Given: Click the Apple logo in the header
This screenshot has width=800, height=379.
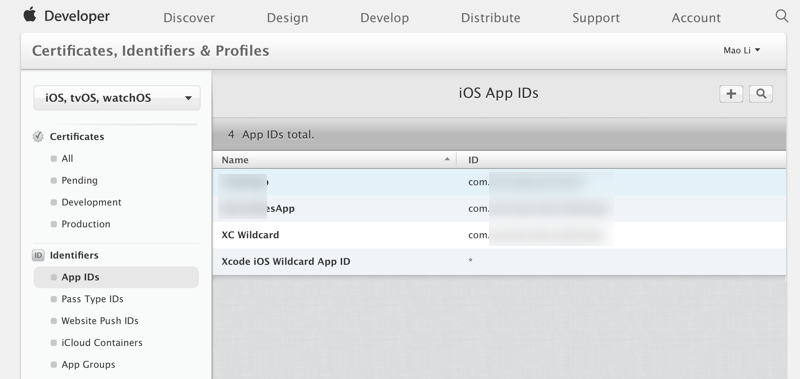Looking at the screenshot, I should pyautogui.click(x=30, y=15).
